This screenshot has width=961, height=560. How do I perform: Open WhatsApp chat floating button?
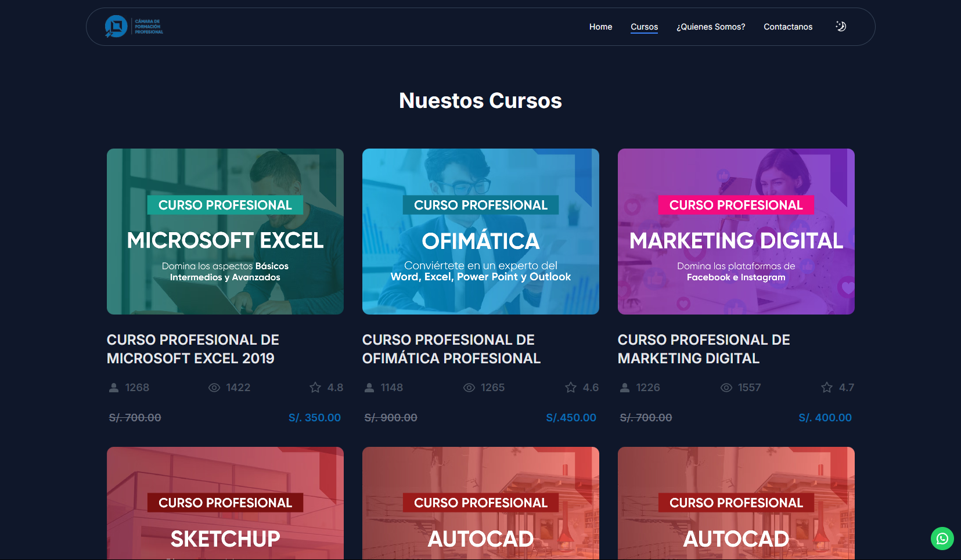(942, 539)
